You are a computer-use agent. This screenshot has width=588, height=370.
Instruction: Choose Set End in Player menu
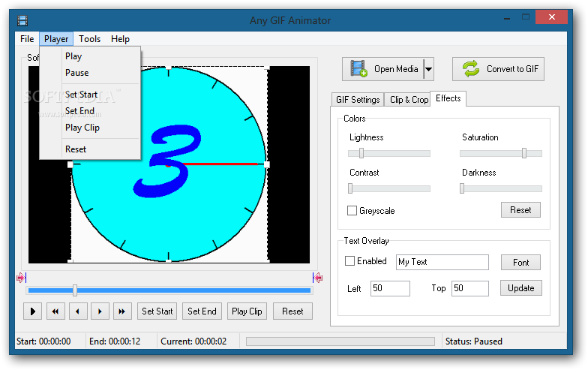[90, 111]
